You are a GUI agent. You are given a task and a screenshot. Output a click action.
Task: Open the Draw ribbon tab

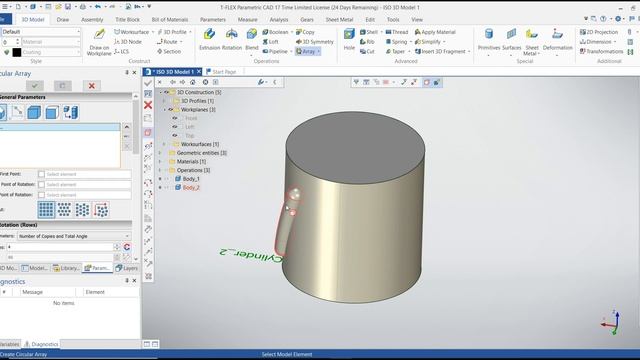pyautogui.click(x=62, y=20)
